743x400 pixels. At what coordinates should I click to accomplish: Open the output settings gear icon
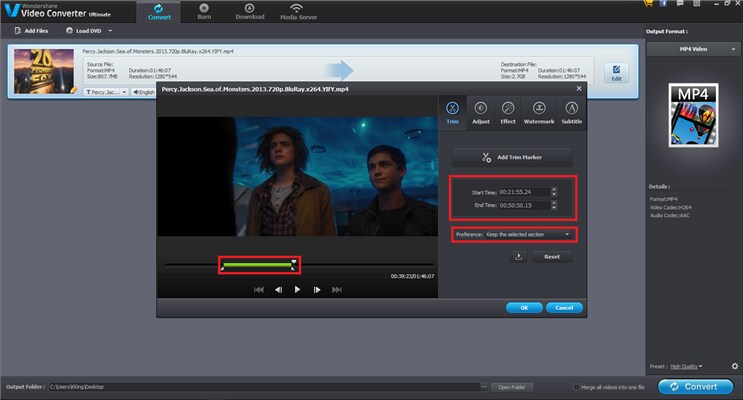pos(734,366)
